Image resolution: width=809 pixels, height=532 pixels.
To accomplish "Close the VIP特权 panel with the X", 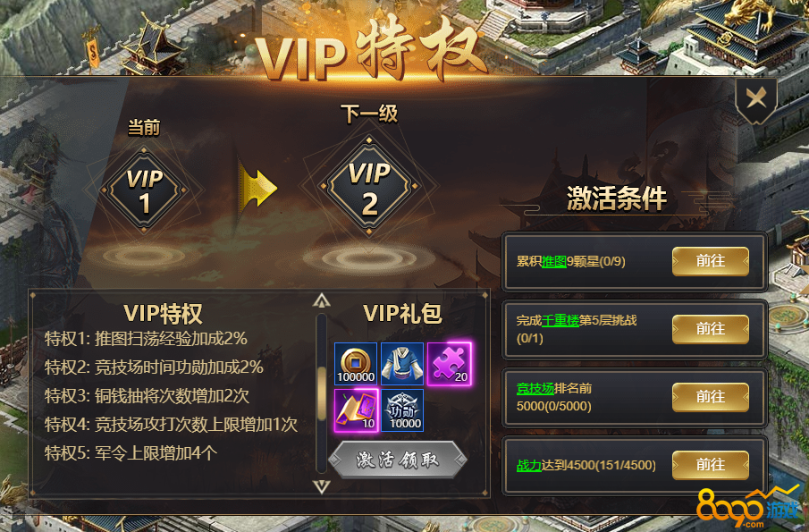I will click(756, 98).
